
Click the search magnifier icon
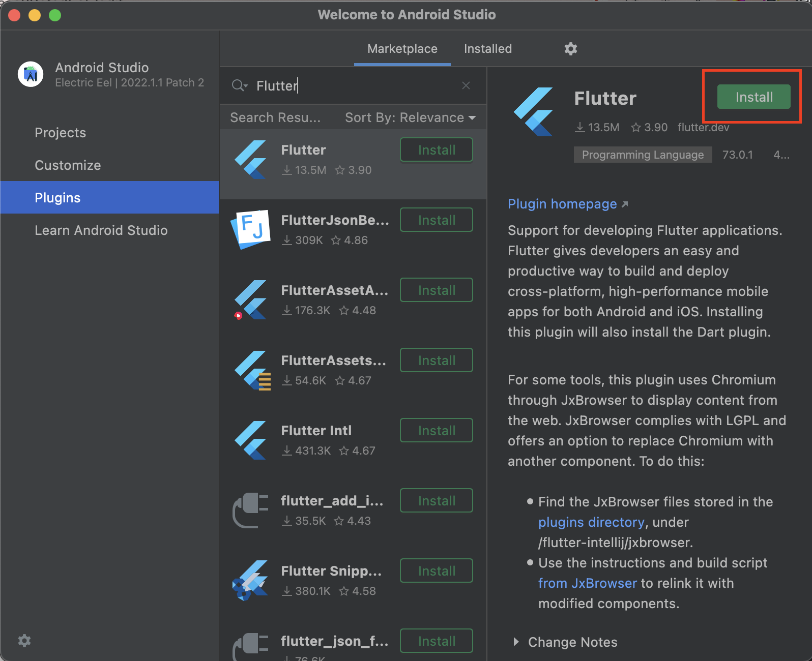coord(239,85)
